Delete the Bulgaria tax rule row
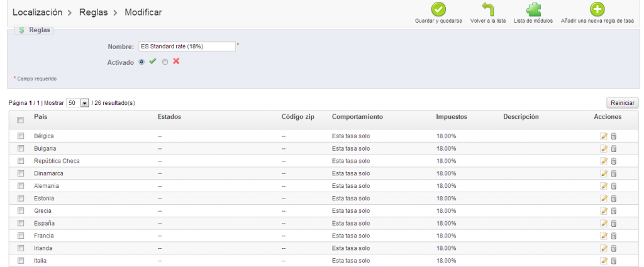 614,148
